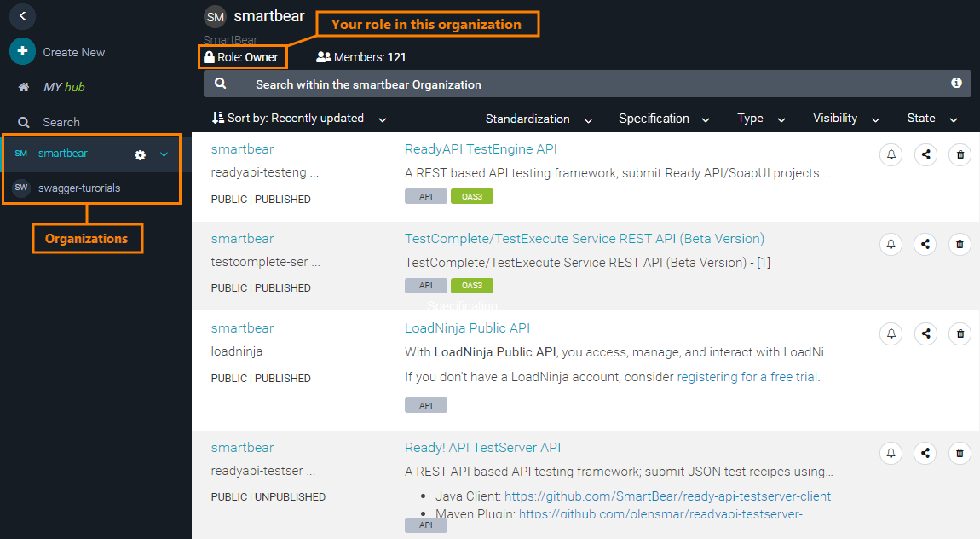Share the ReadyAPI TestEngine API
Viewport: 980px width, 539px height.
coord(925,154)
